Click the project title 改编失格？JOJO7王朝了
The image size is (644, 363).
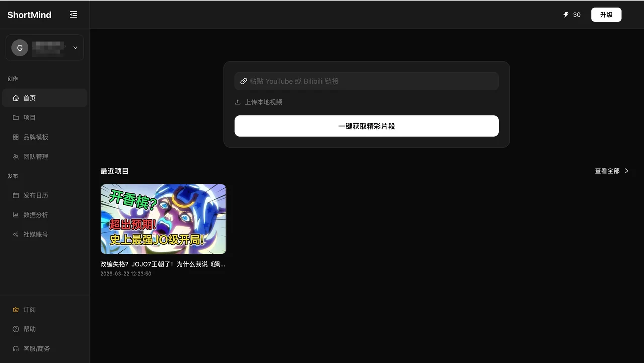163,264
